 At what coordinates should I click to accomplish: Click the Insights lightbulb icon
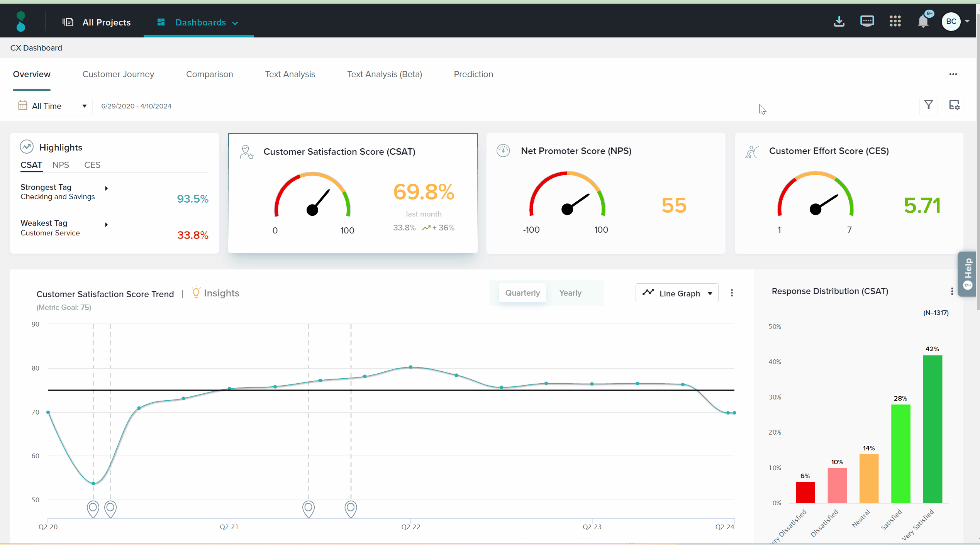[196, 293]
